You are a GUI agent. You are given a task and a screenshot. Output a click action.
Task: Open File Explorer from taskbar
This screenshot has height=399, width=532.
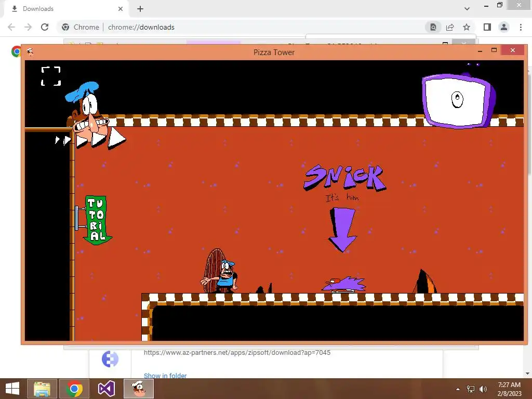42,389
